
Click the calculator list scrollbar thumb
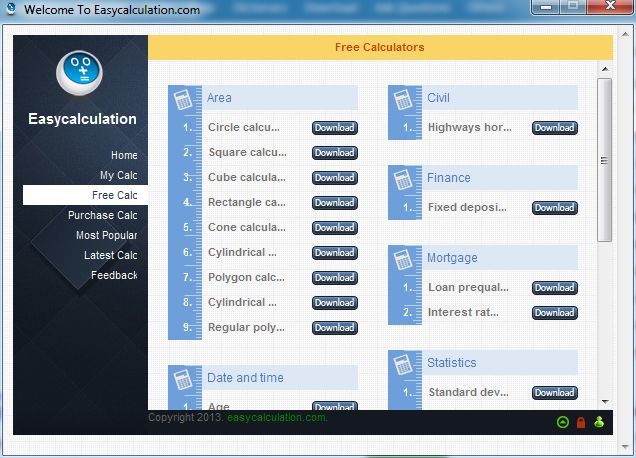604,160
